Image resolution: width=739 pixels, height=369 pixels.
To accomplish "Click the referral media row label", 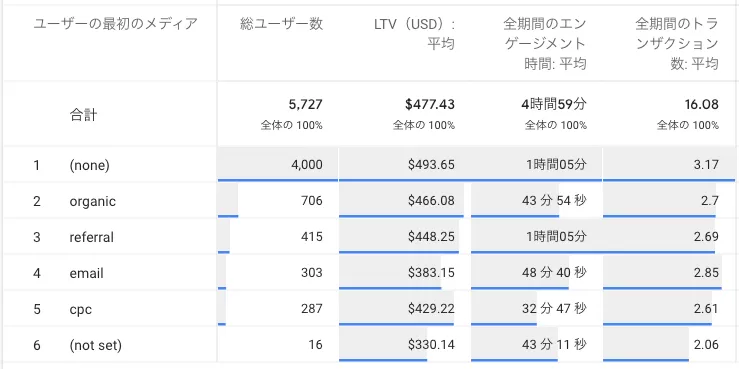I will (91, 237).
